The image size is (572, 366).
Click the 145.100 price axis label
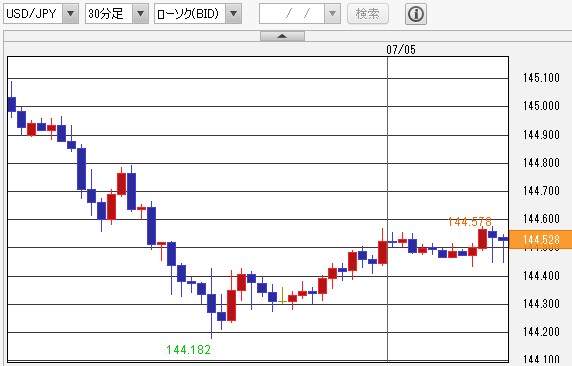541,78
